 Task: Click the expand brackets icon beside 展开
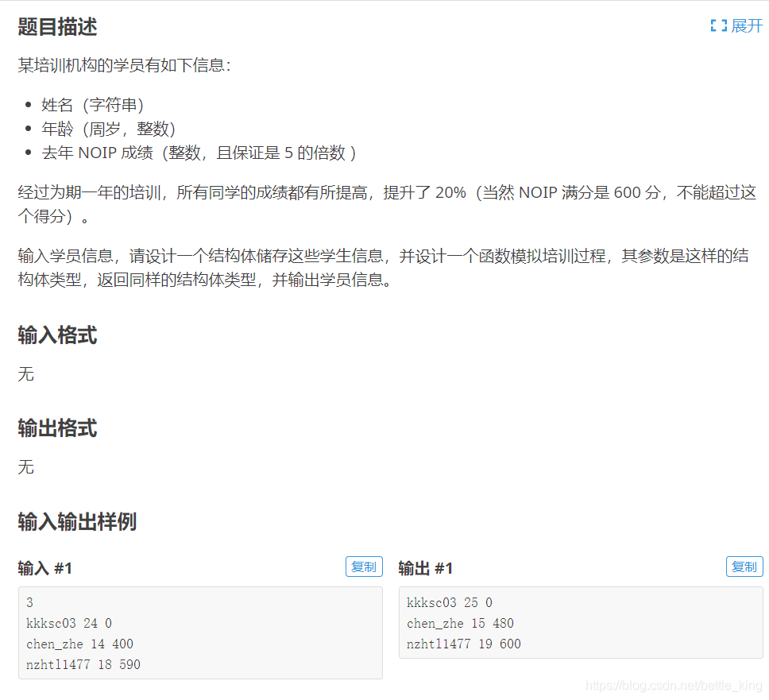pyautogui.click(x=718, y=25)
